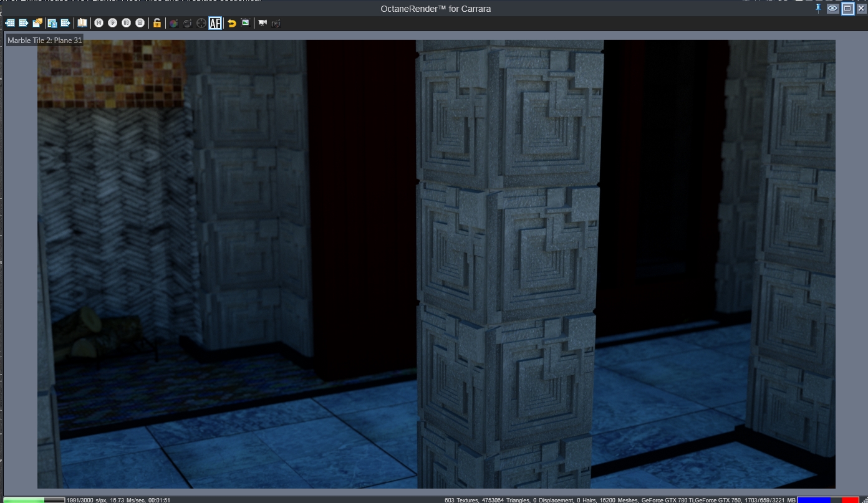868x503 pixels.
Task: Restart the render with rewind button
Action: [x=99, y=23]
